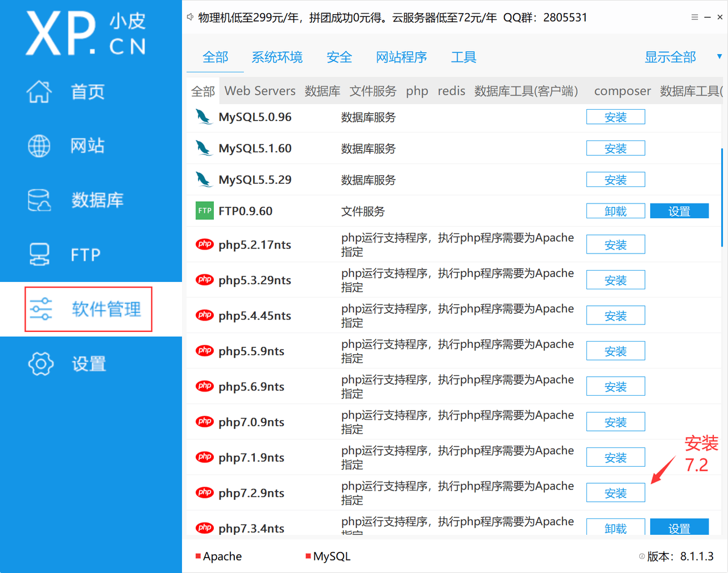
Task: Click the php5.4.45nts icon
Action: tap(205, 315)
